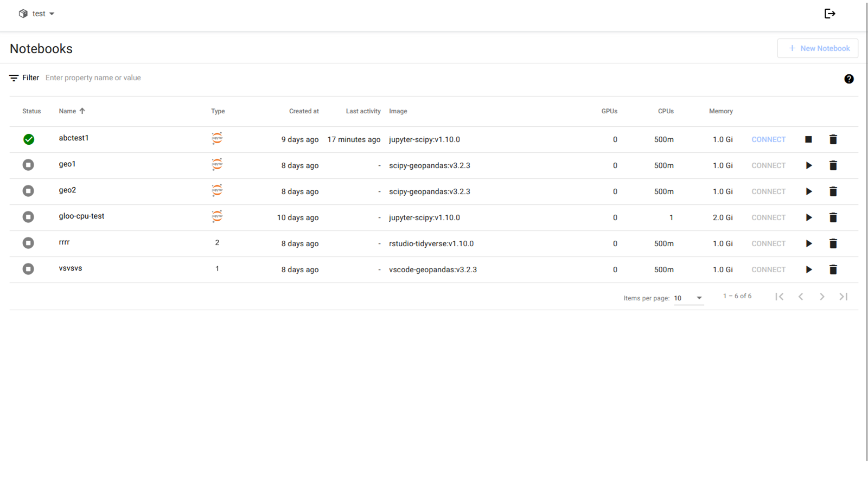Select the gloo-cpu-test name
The image size is (868, 488).
click(81, 216)
